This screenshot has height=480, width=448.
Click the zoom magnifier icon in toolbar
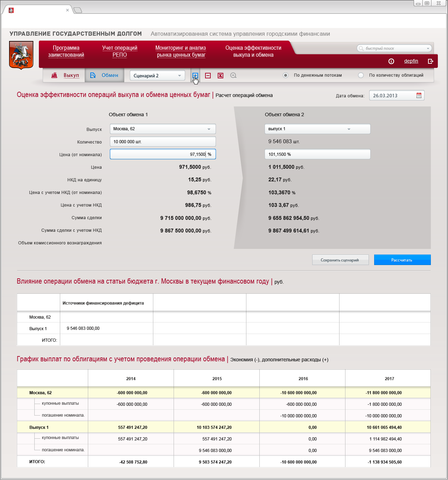233,75
